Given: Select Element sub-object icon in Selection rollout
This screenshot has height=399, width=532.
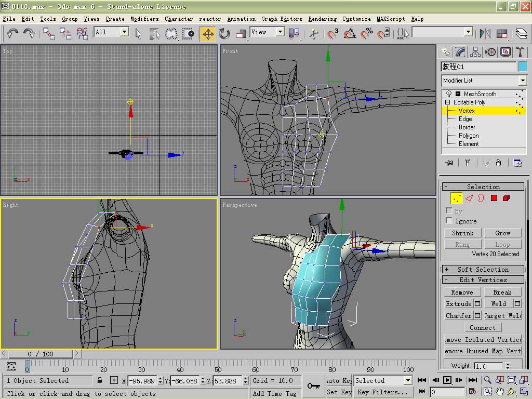Looking at the screenshot, I should point(506,198).
